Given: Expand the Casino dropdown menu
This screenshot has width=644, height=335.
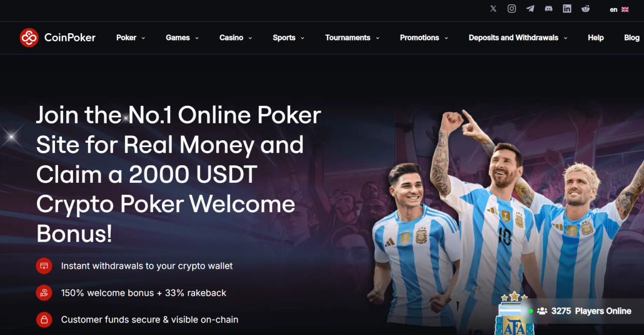Looking at the screenshot, I should click(236, 38).
